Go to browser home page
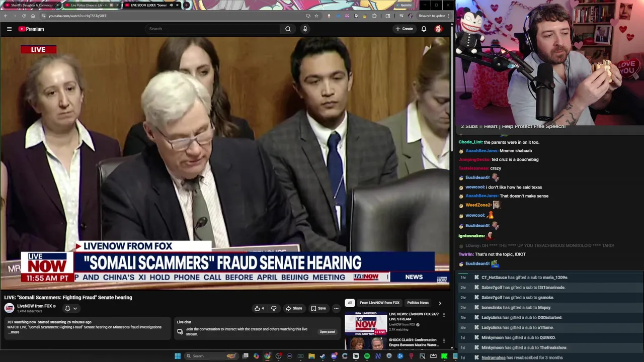 (33, 16)
